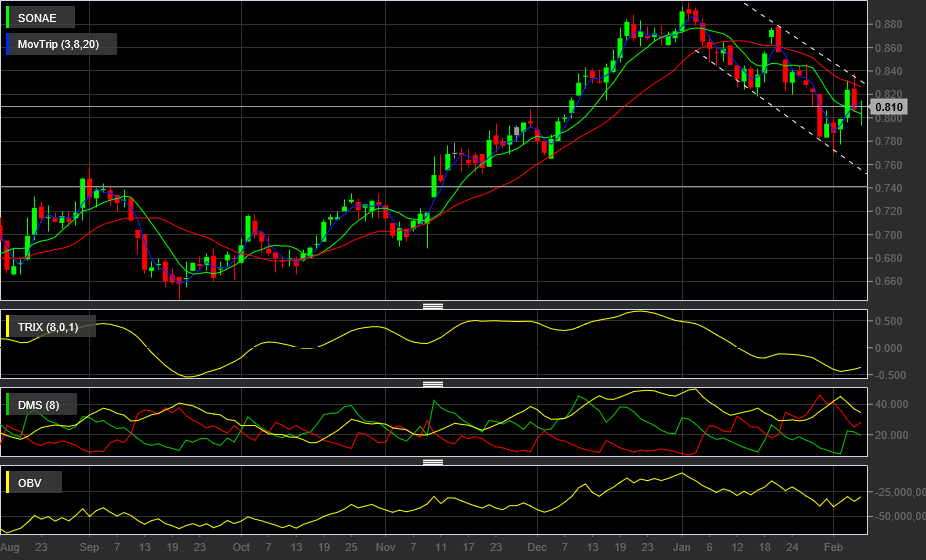Grab the divider handle between price and TRIX panels

pyautogui.click(x=433, y=306)
